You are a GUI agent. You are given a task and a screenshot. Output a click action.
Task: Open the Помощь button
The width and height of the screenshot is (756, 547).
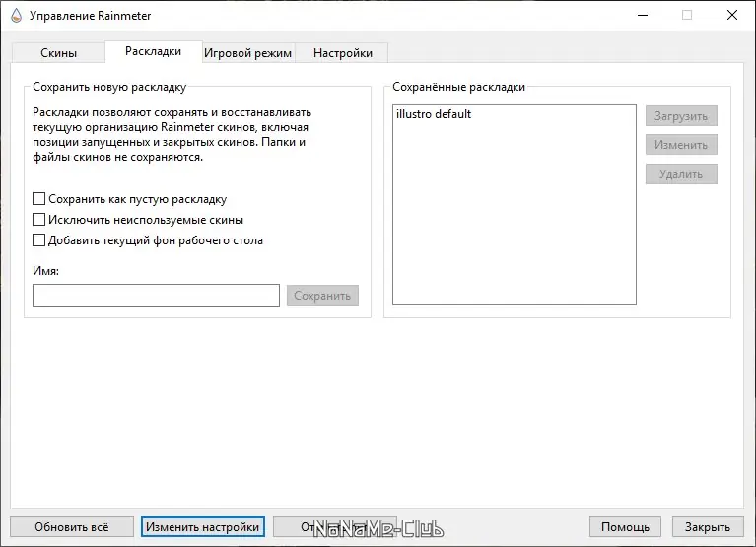625,527
